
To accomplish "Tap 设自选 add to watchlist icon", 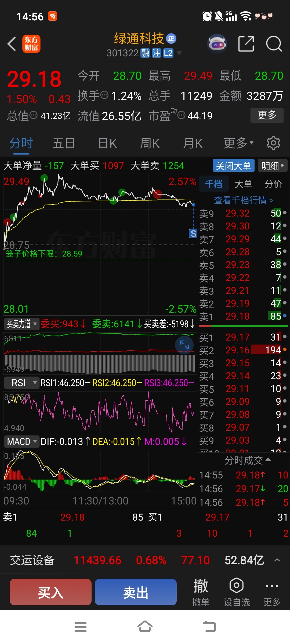I will click(x=237, y=592).
